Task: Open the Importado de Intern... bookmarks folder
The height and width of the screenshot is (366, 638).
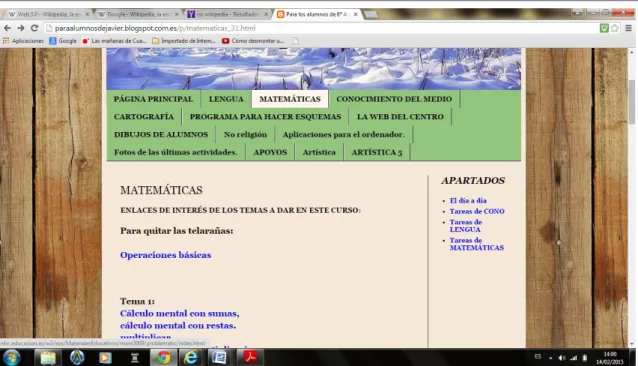Action: [x=184, y=41]
